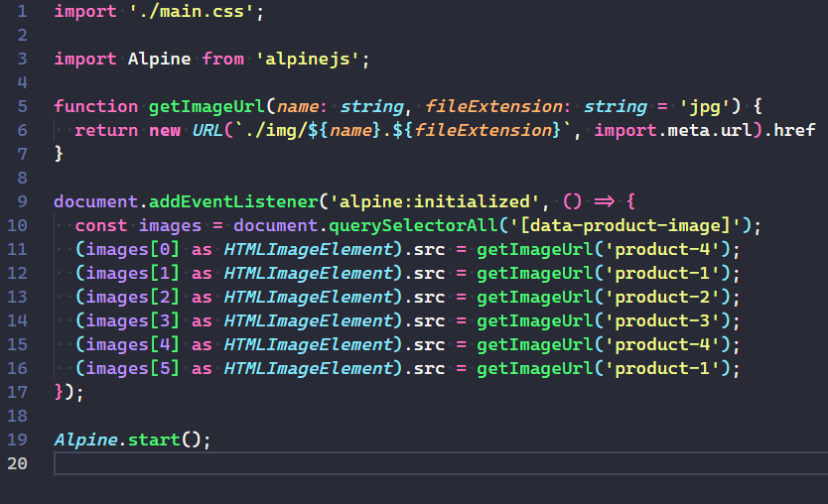Click line number 17 in the gutter
Viewport: 828px width, 504px height.
point(17,392)
